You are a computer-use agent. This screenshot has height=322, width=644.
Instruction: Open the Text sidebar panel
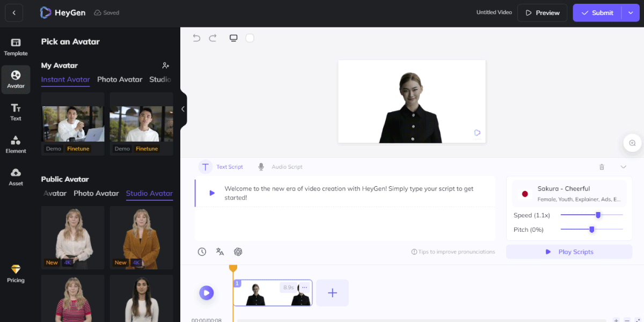click(16, 112)
